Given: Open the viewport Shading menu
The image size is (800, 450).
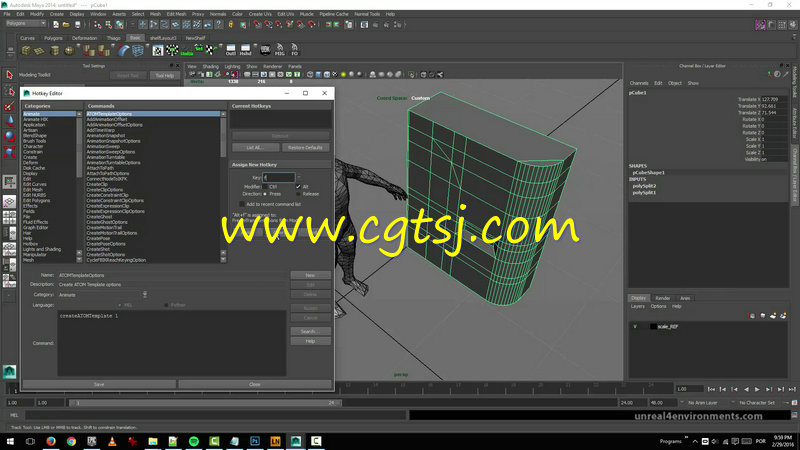Looking at the screenshot, I should [210, 66].
